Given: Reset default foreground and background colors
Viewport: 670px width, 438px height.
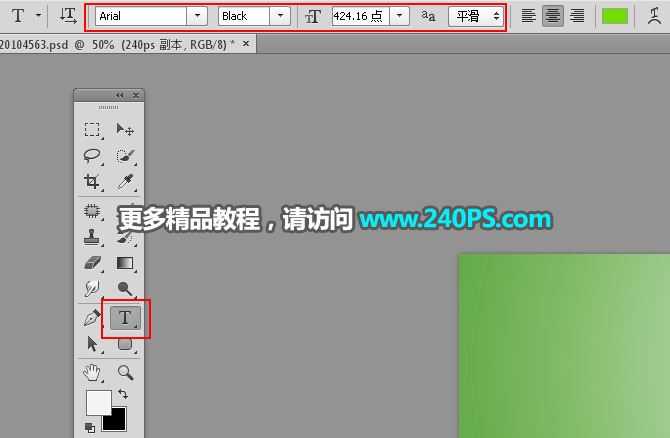Looking at the screenshot, I should (x=90, y=427).
